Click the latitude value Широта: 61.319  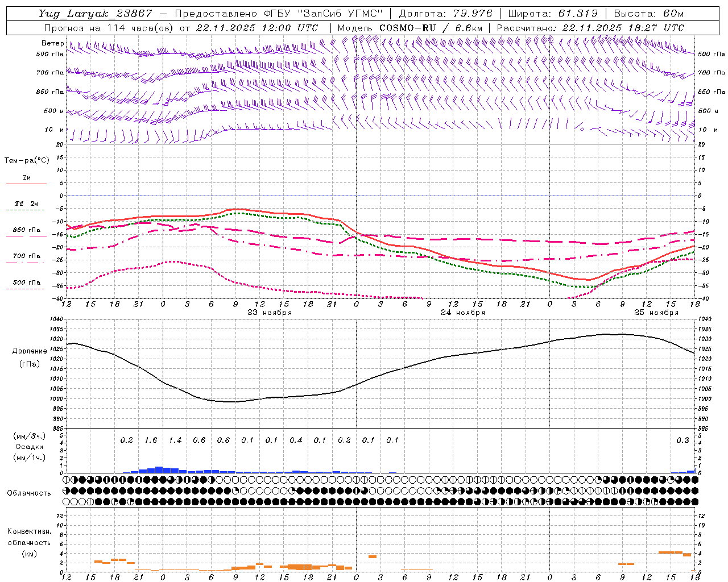[x=552, y=14]
